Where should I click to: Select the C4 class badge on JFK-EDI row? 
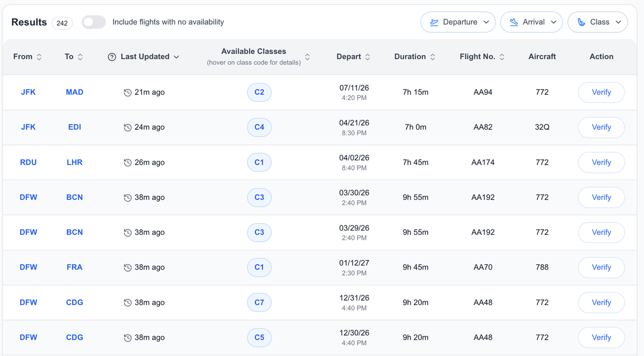tap(259, 127)
